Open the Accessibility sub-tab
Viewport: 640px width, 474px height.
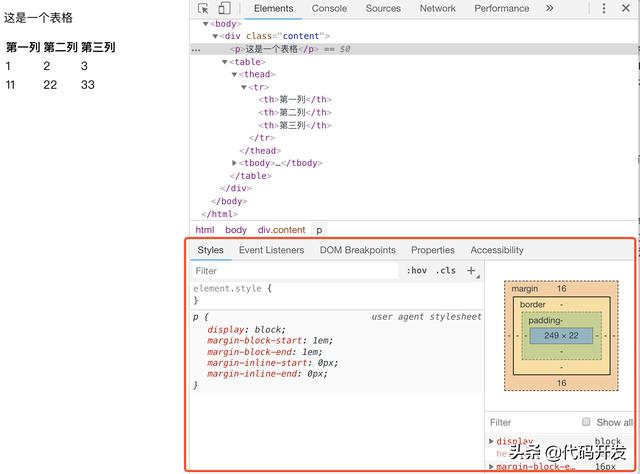[x=497, y=250]
